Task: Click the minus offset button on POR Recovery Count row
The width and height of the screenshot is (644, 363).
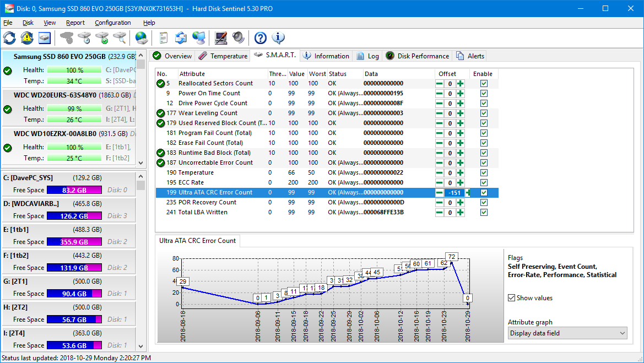Action: coord(440,203)
